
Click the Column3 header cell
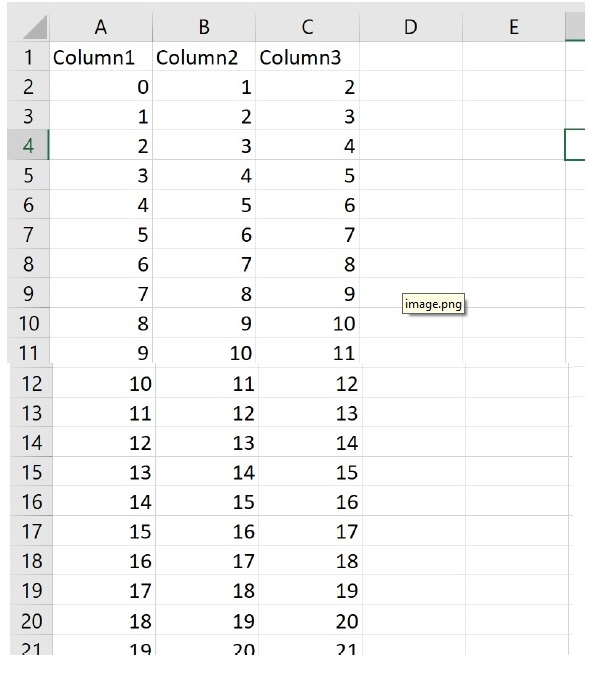click(307, 57)
